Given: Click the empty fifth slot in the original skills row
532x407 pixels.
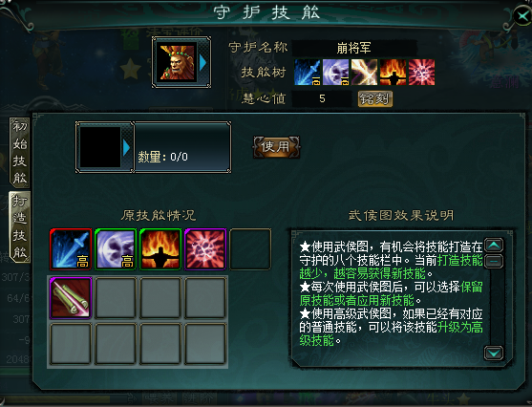Looking at the screenshot, I should pyautogui.click(x=250, y=249).
